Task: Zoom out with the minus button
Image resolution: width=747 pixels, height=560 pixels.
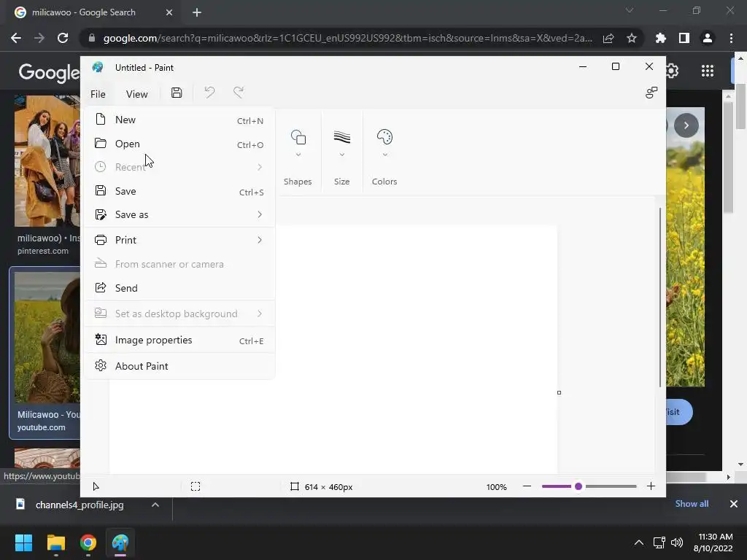Action: [527, 486]
